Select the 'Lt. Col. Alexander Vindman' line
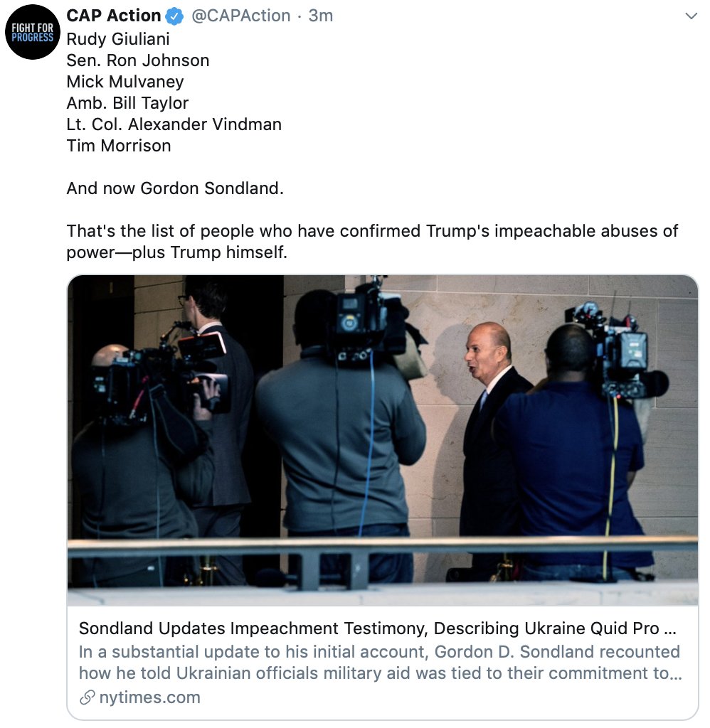Screen dimensions: 710x728 174,124
